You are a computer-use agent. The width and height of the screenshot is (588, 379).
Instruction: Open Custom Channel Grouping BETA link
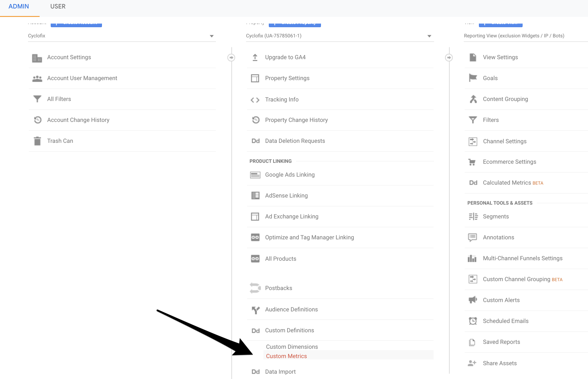pyautogui.click(x=523, y=279)
